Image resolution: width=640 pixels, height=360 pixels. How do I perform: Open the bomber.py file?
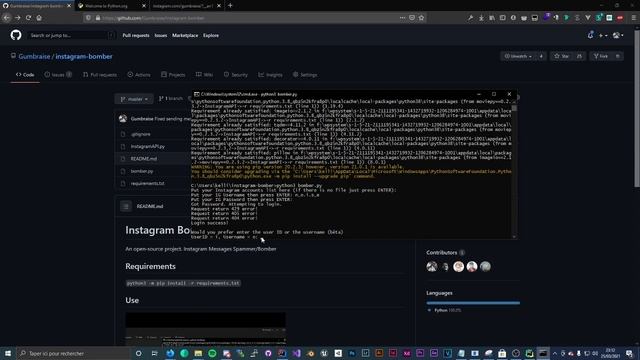click(x=142, y=171)
